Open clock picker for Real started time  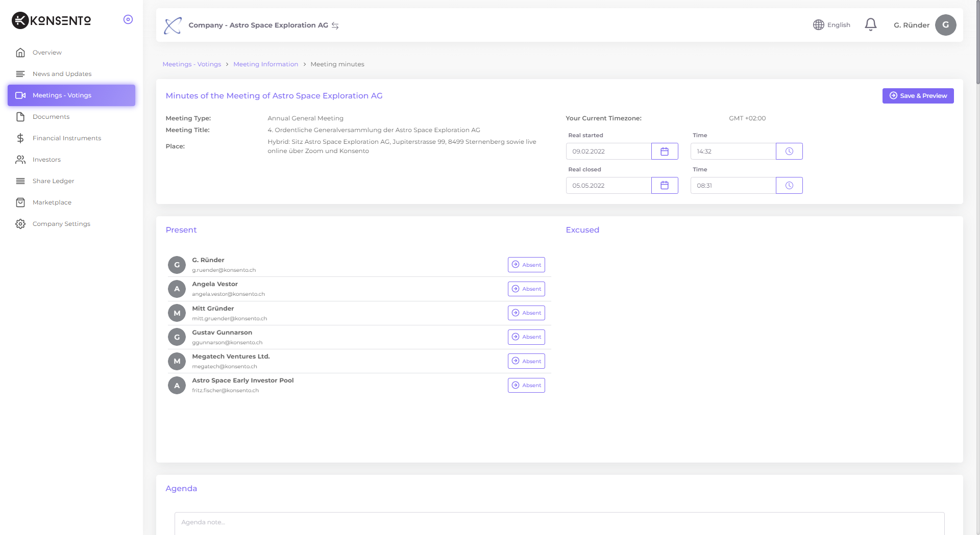[789, 151]
